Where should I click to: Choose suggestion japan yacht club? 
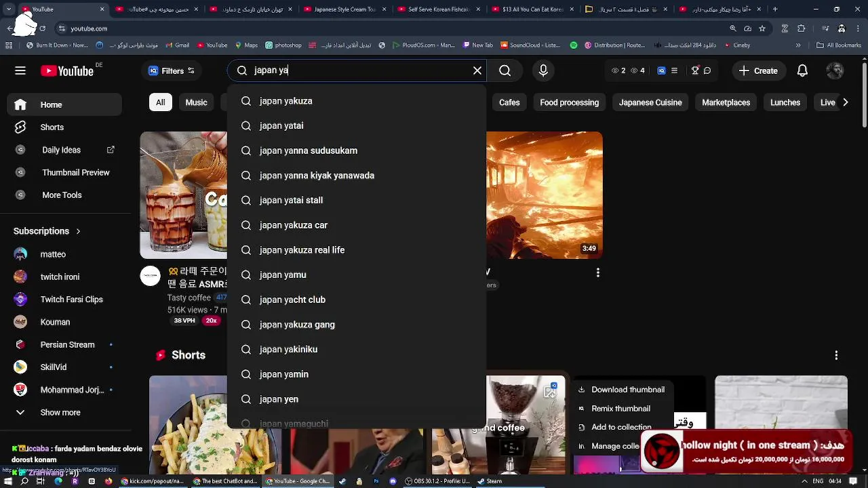point(357,300)
